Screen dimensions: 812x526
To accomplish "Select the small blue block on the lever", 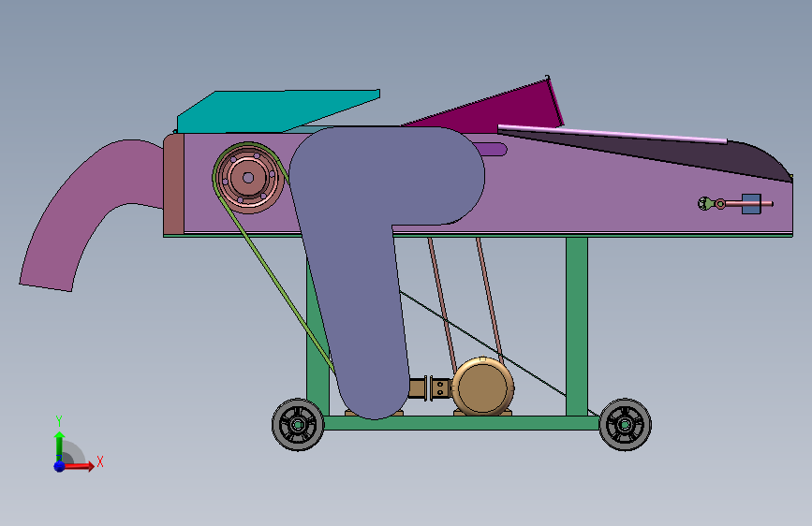I will [751, 203].
